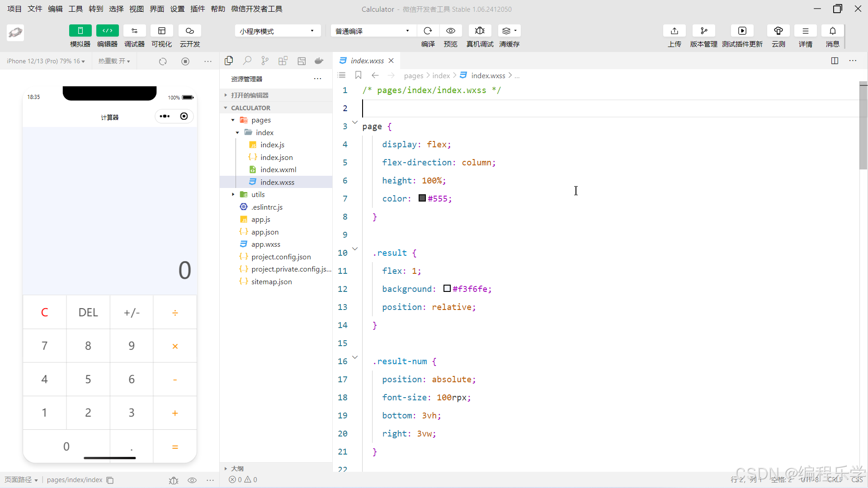Open the normal compile mode dropdown
The width and height of the screenshot is (868, 488).
pos(373,31)
